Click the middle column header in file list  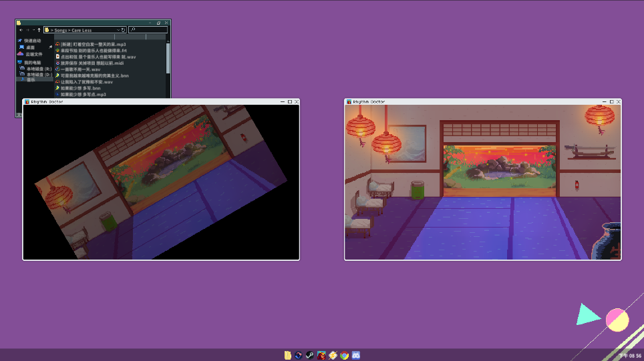click(x=130, y=37)
